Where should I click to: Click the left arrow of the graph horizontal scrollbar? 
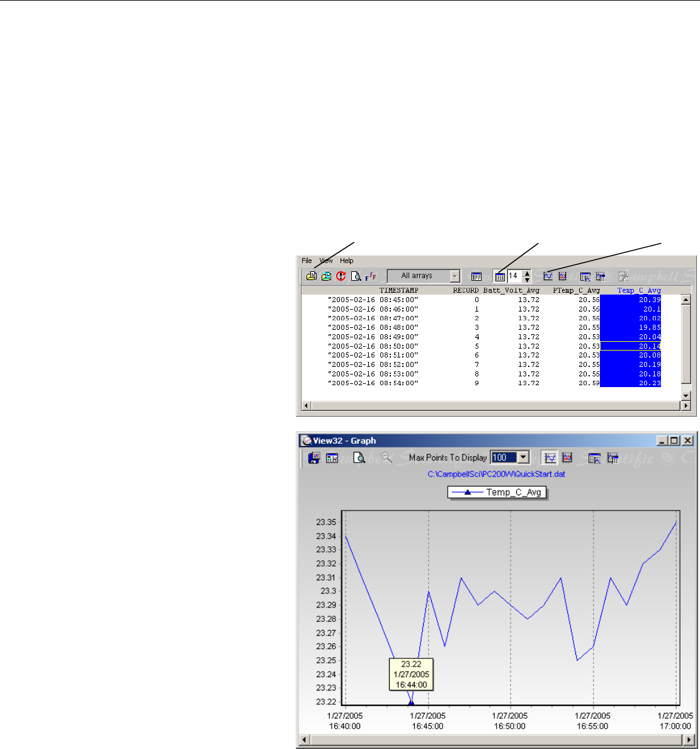point(304,740)
